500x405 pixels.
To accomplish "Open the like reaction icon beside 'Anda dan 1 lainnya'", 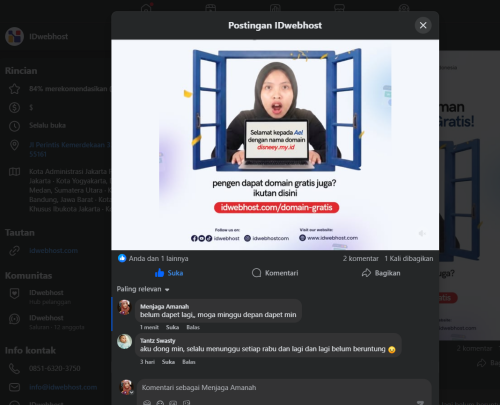I will [x=122, y=258].
